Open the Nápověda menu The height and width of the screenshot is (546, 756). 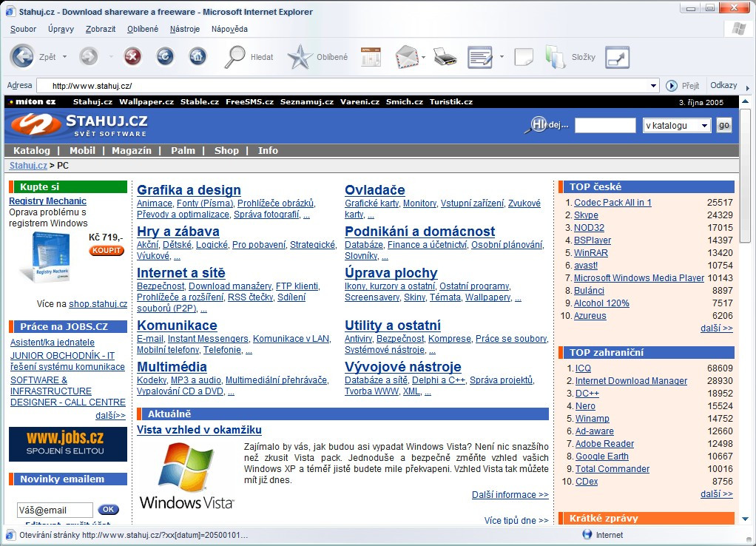229,29
